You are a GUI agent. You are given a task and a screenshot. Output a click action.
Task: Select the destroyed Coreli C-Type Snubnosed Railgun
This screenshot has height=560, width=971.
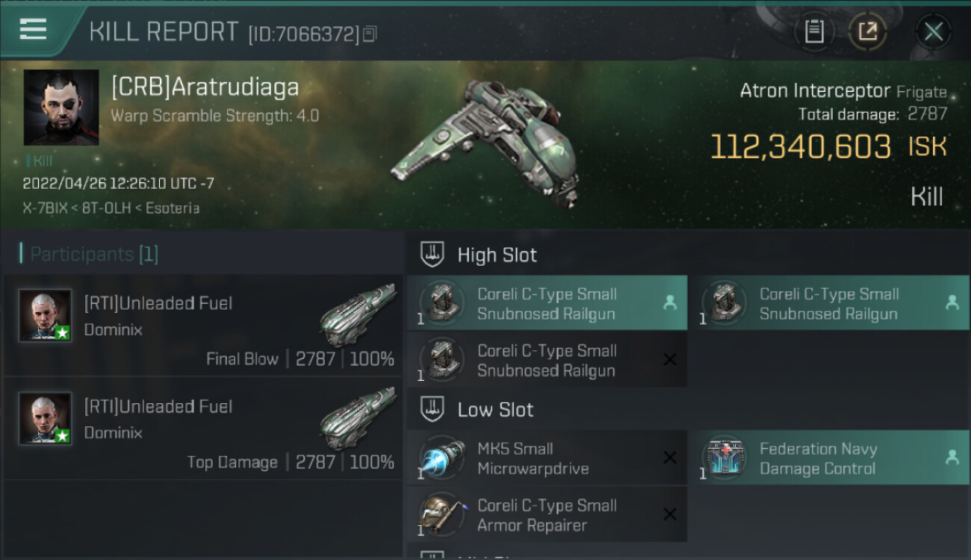pos(547,360)
